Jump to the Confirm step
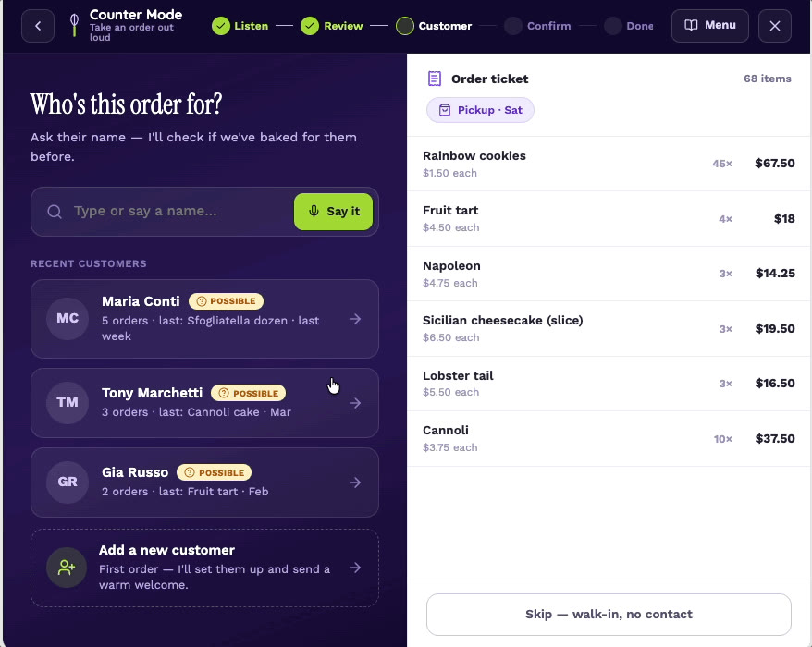The image size is (812, 647). coord(538,26)
